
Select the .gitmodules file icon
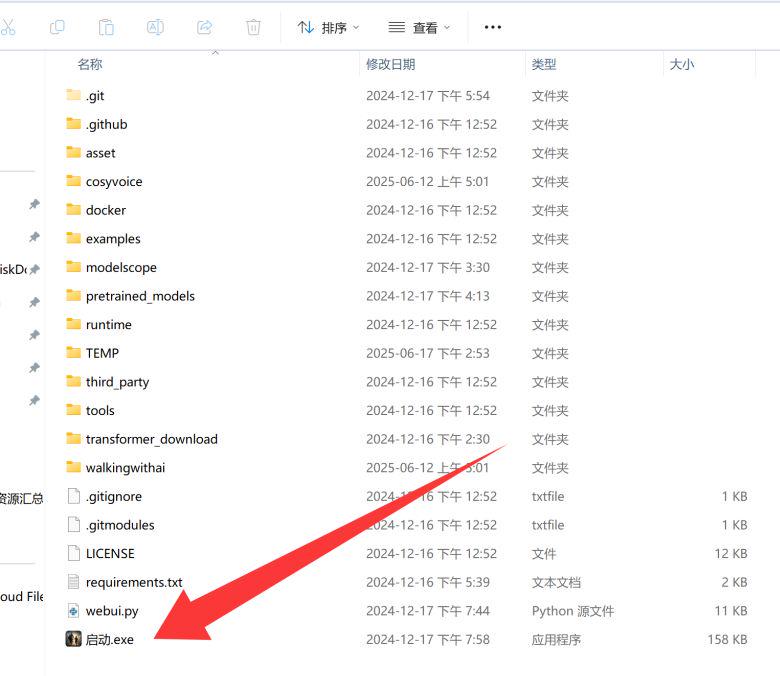74,524
